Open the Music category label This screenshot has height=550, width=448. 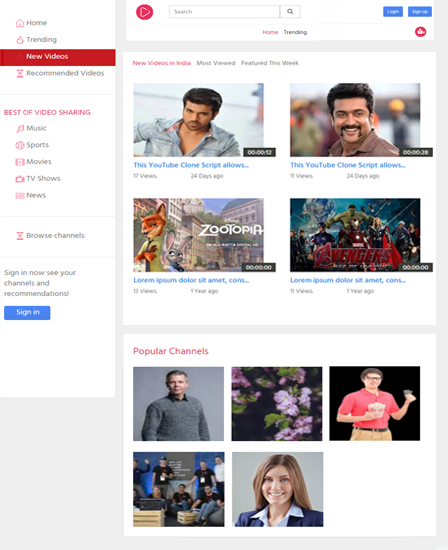[x=36, y=128]
